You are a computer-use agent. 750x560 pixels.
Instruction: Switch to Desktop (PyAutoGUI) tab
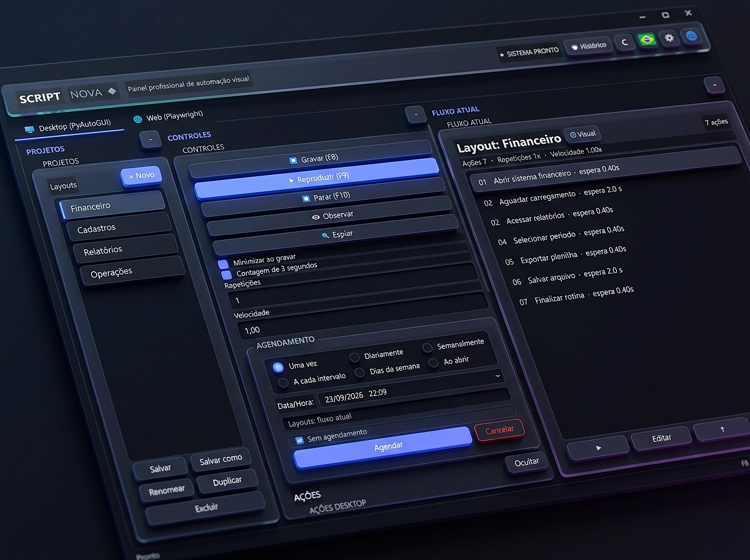click(x=67, y=126)
